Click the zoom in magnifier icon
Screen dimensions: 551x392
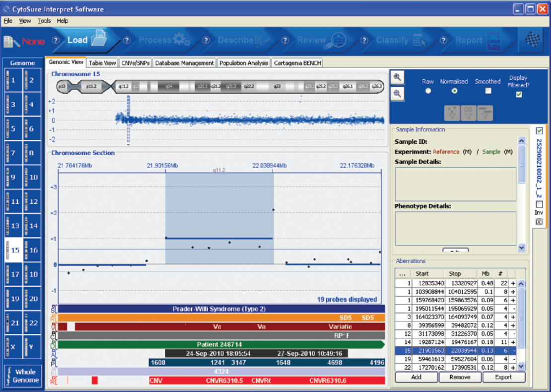398,77
